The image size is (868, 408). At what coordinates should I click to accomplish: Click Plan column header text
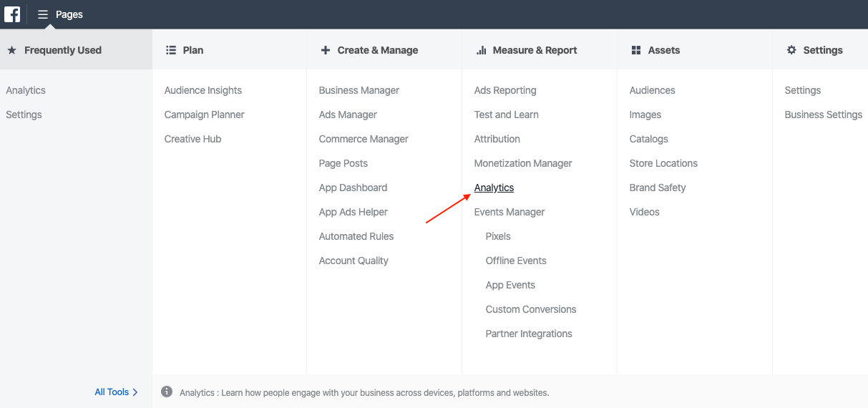click(x=193, y=50)
